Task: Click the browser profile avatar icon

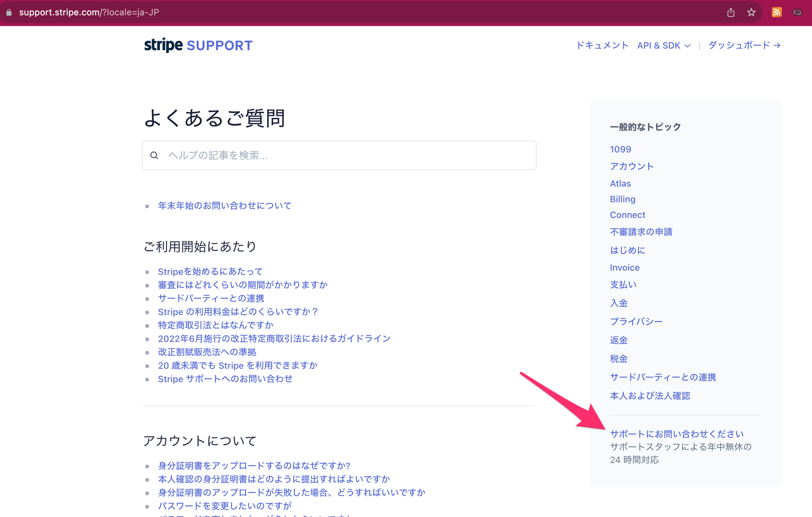Action: [x=798, y=12]
